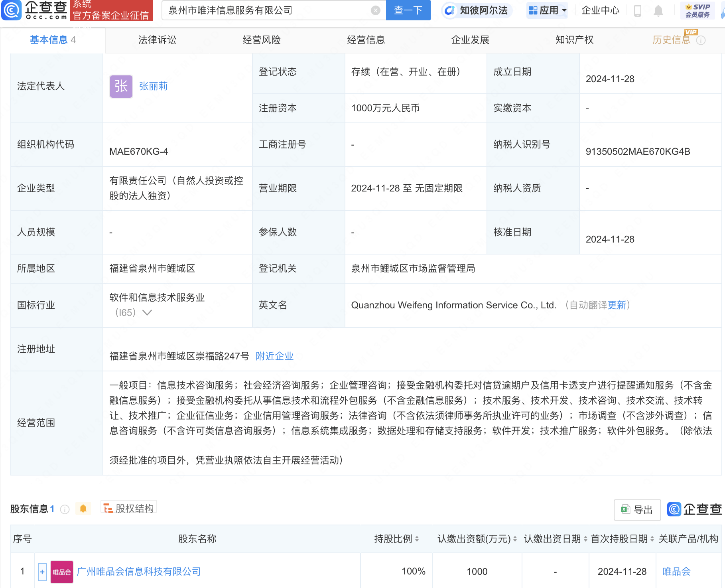Image resolution: width=725 pixels, height=588 pixels.
Task: Select shareholder holding ratio 100%
Action: pos(414,572)
